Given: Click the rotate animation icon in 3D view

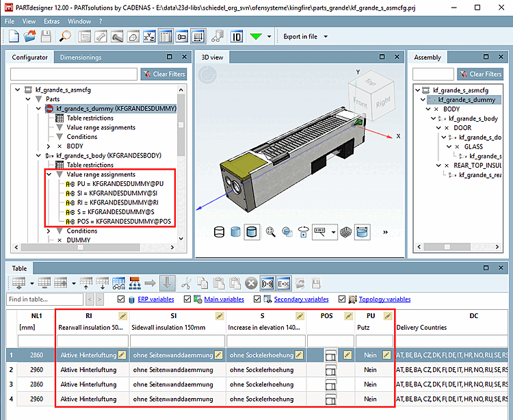Looking at the screenshot, I should coord(304,232).
